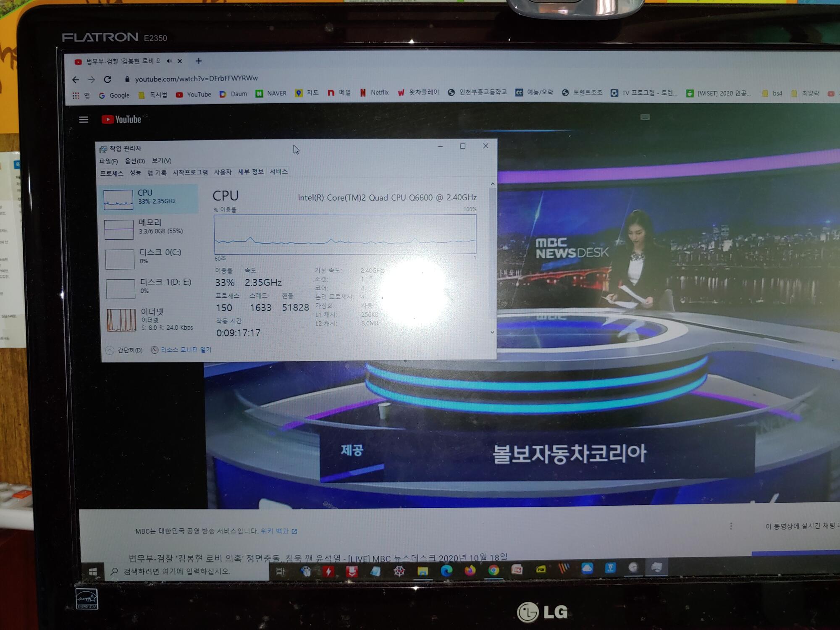Open the YouTube hamburger guide menu
Viewport: 840px width, 630px height.
[x=84, y=120]
